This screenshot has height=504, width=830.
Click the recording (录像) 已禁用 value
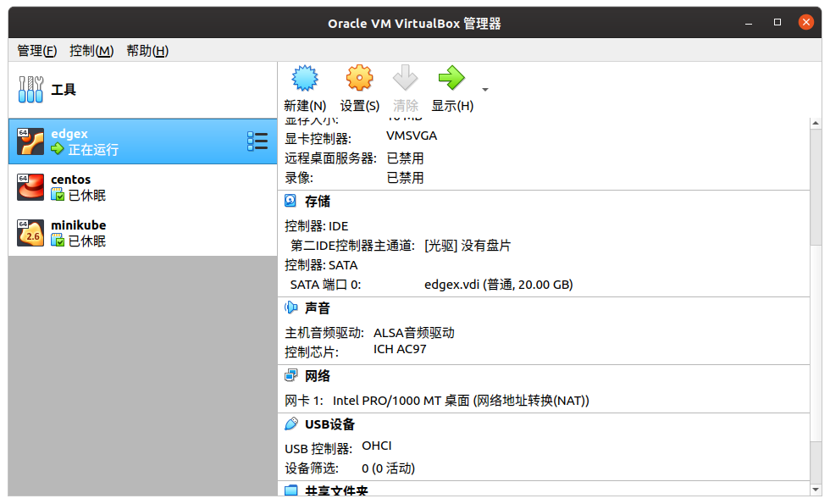click(x=405, y=178)
